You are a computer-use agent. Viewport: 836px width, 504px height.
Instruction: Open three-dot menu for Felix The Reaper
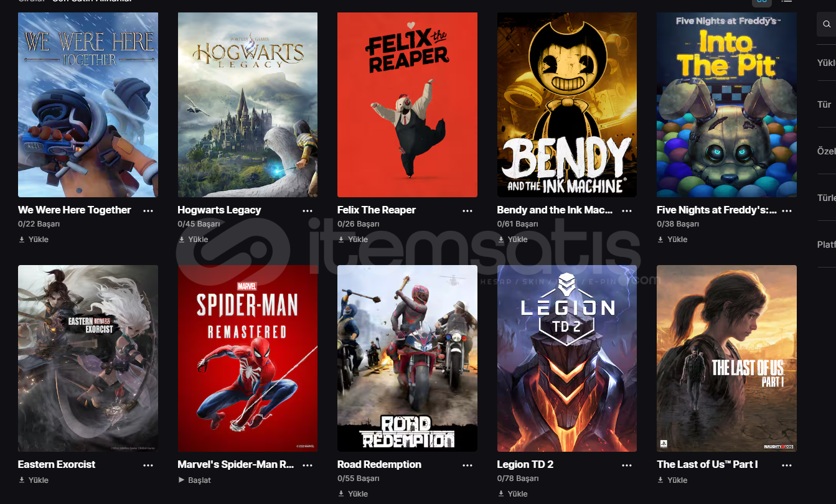tap(467, 211)
